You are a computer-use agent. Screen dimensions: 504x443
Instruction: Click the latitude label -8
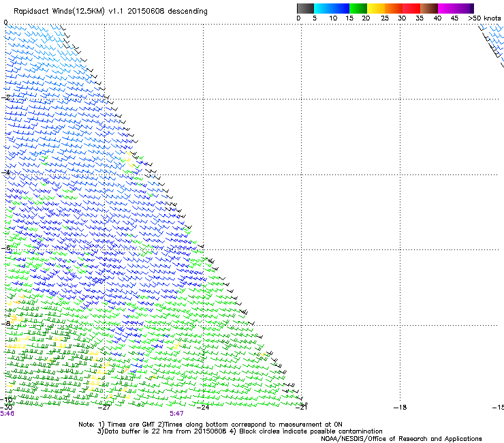point(5,323)
